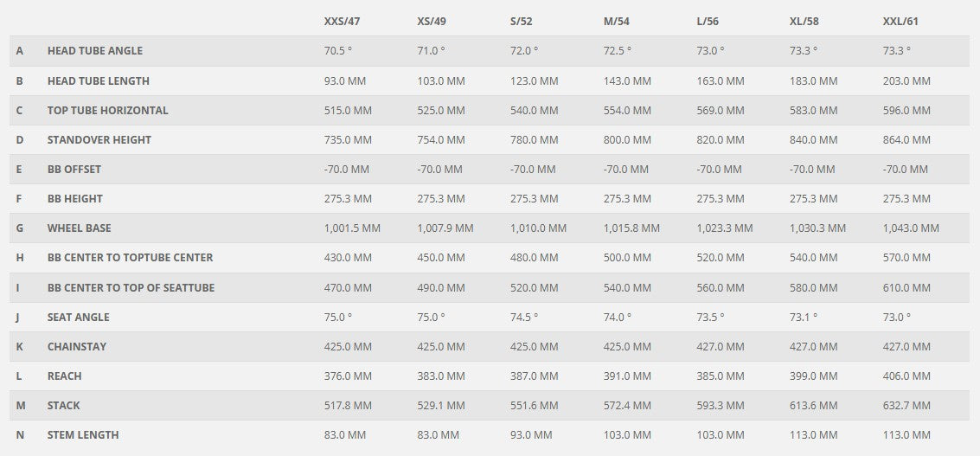
Task: Select the WHEEL BASE row label
Action: [x=79, y=228]
